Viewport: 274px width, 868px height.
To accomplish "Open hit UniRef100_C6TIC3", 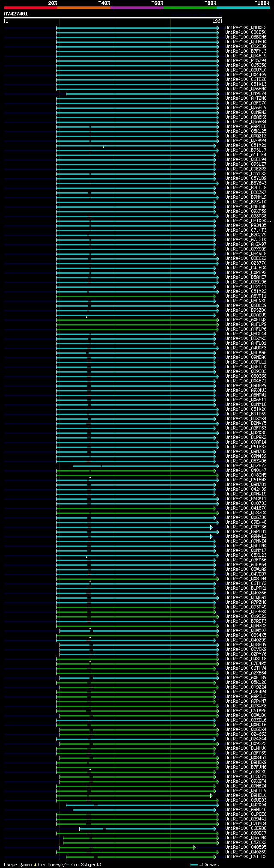I will (246, 857).
